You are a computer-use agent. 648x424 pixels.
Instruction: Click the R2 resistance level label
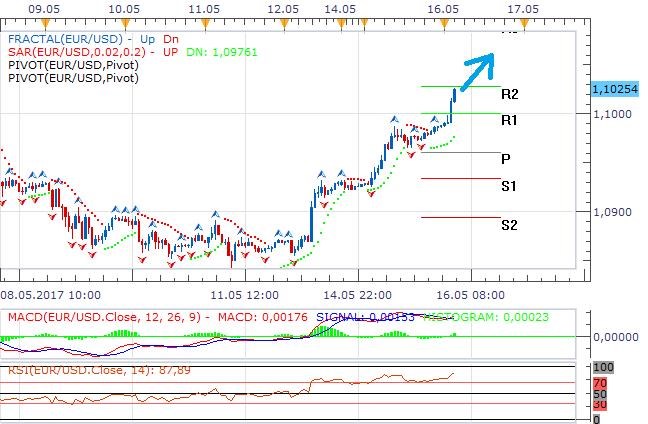510,95
